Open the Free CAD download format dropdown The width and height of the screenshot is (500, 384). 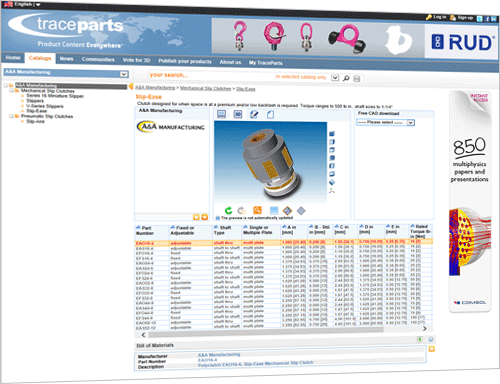[386, 123]
